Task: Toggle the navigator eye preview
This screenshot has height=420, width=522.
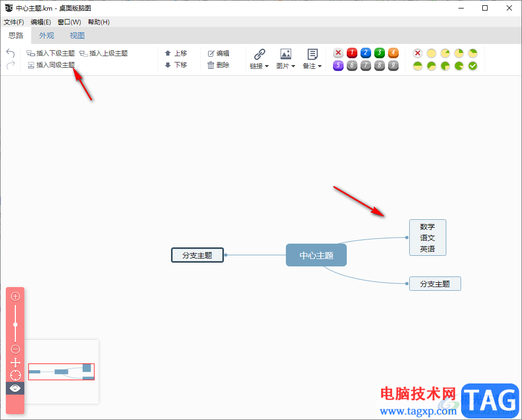Action: 15,388
